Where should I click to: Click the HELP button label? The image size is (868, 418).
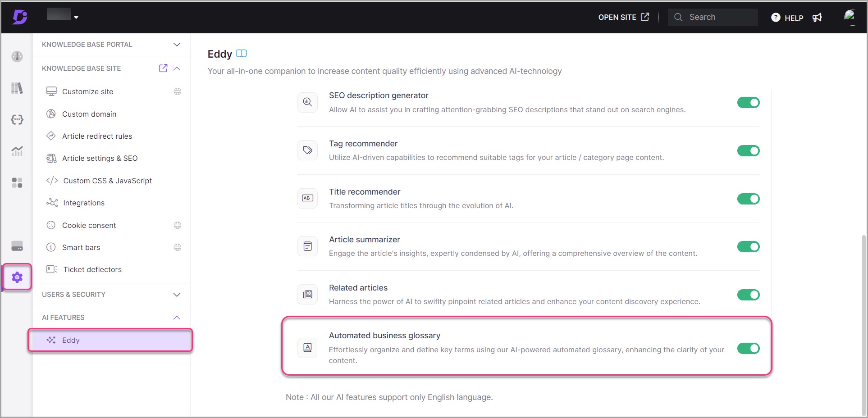[x=794, y=18]
